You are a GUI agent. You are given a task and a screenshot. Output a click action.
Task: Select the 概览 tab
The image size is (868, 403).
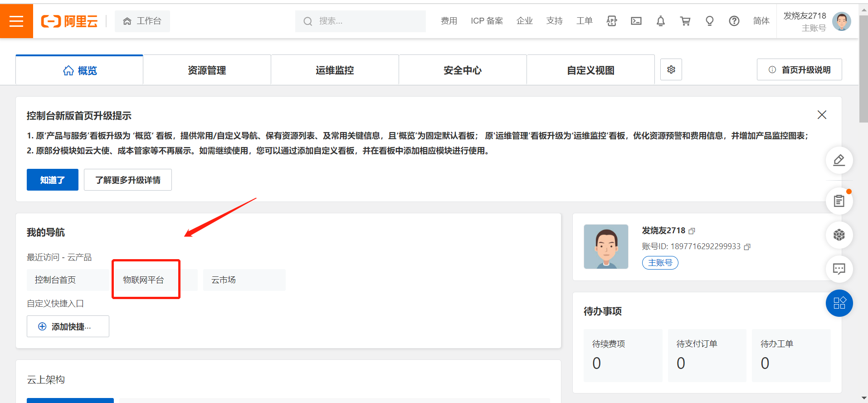tap(79, 70)
